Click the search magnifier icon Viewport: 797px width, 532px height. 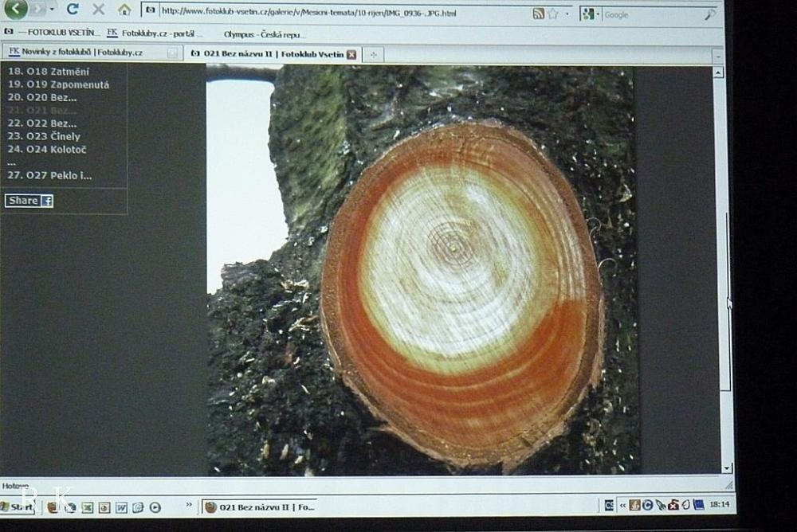(709, 14)
